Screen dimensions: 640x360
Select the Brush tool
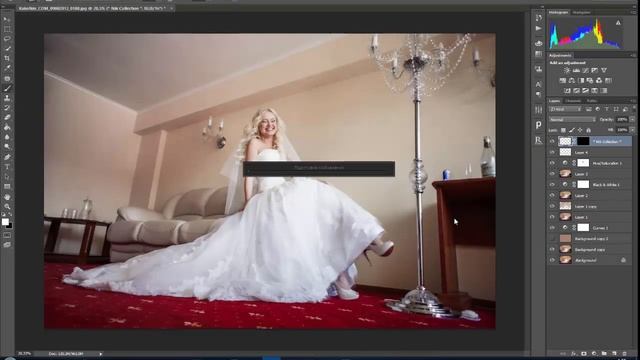coord(7,88)
